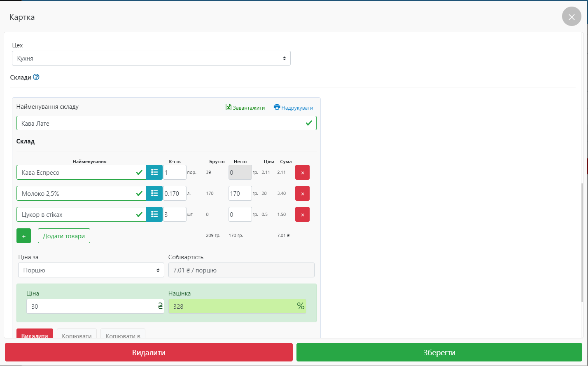
Task: Remove the Кава Еспресо ingredient row
Action: point(302,172)
